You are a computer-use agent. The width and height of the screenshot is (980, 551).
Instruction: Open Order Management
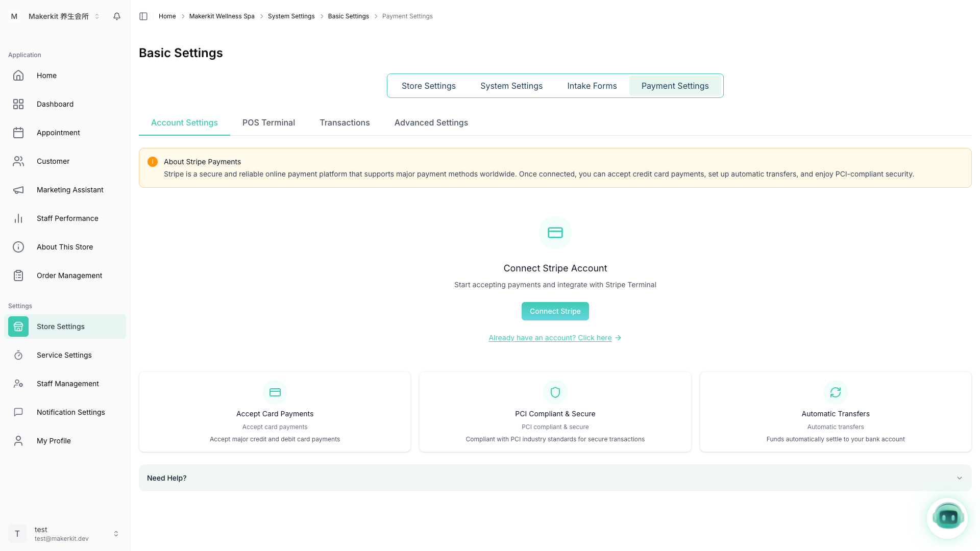(69, 275)
